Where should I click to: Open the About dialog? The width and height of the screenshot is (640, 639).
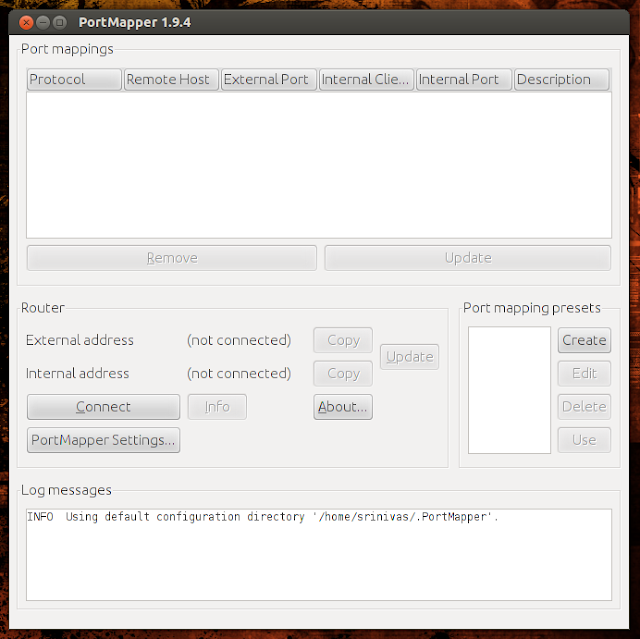click(343, 407)
